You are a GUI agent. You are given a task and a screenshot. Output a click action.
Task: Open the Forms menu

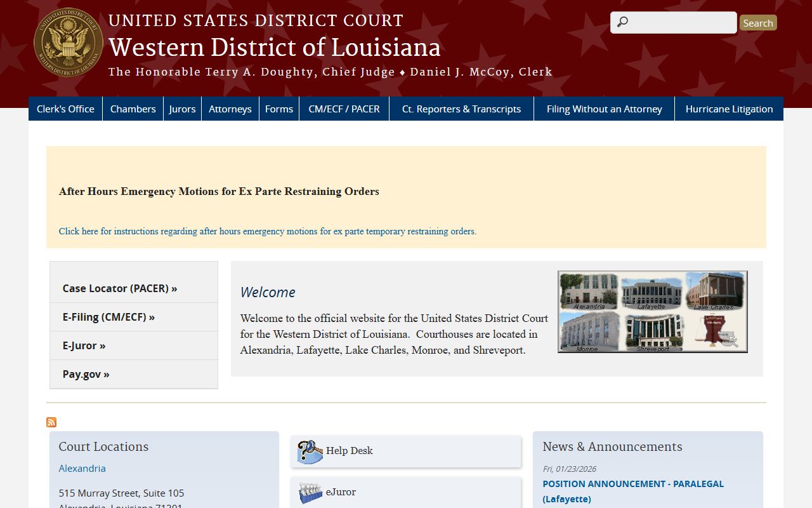[x=279, y=109]
